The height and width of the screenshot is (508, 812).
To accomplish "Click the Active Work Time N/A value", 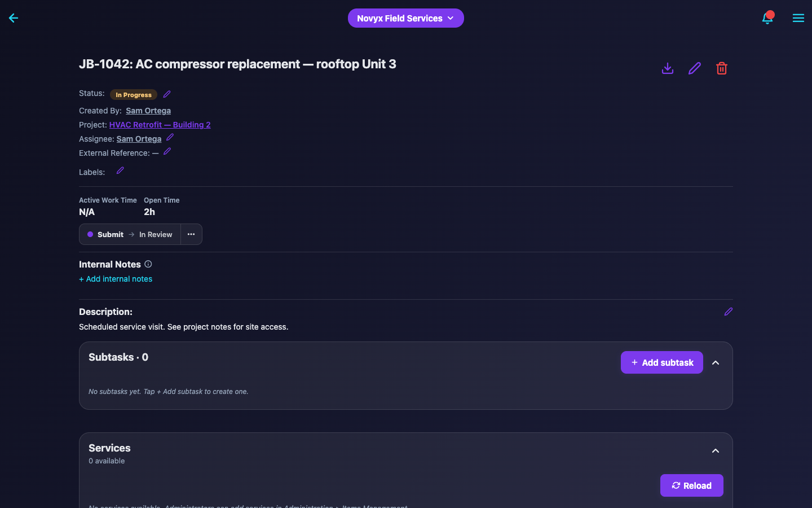I will pos(87,212).
